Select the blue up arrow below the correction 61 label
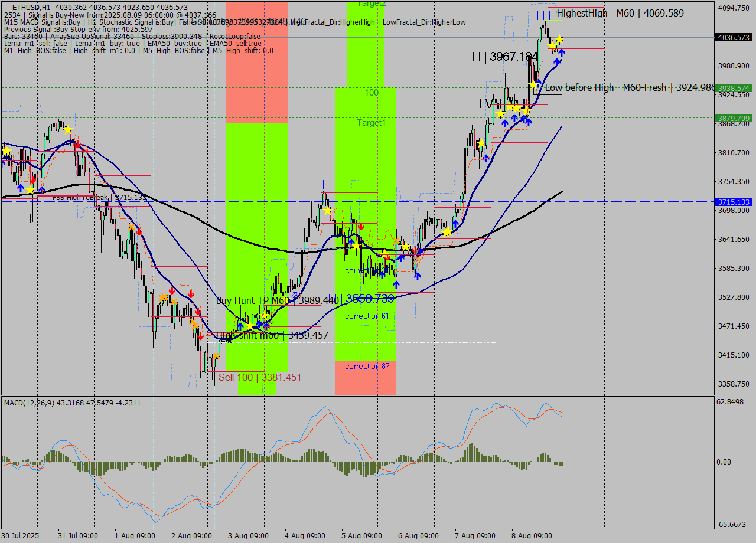The height and width of the screenshot is (543, 756). coord(396,284)
